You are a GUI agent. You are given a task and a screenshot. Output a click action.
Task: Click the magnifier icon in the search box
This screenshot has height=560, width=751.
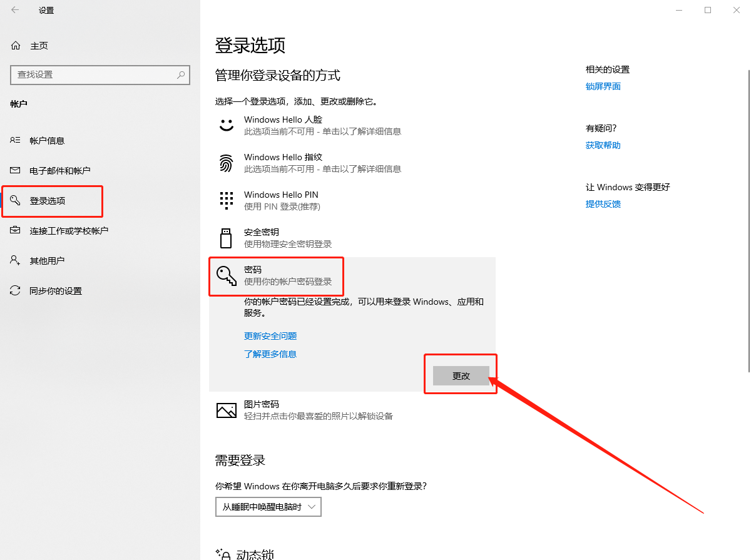coord(180,74)
